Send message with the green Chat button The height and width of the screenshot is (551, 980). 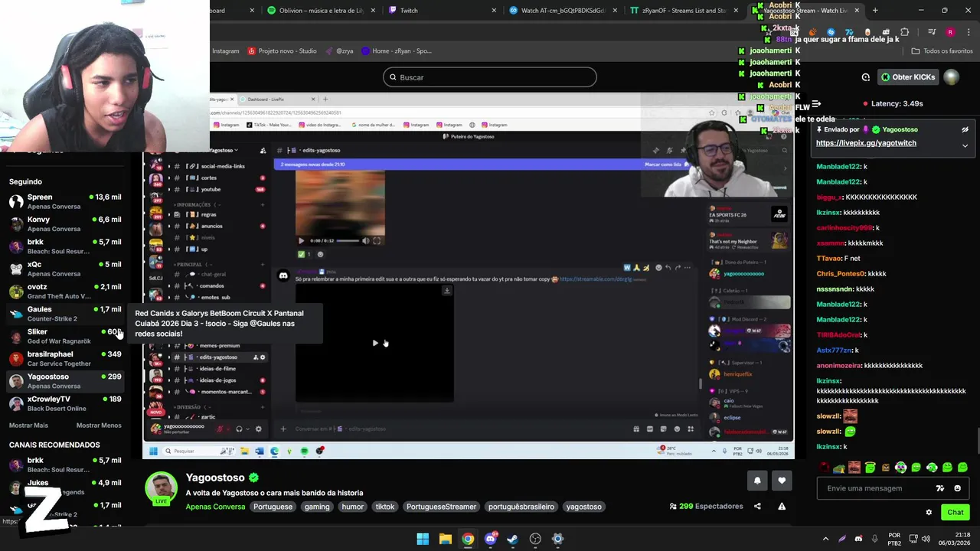[x=955, y=512]
